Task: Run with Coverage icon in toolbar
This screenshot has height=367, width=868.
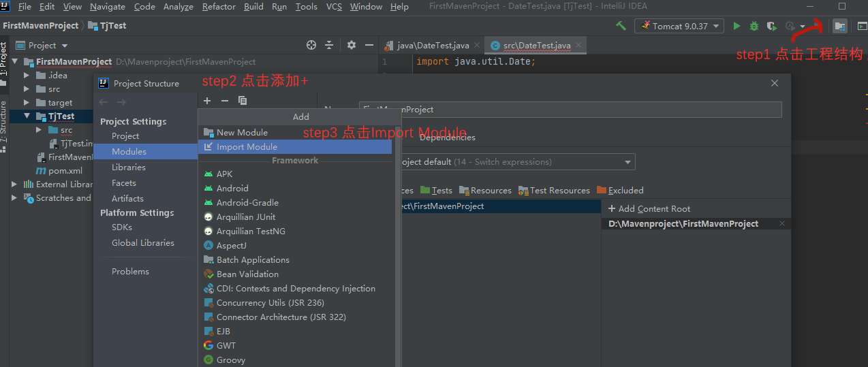Action: point(771,26)
